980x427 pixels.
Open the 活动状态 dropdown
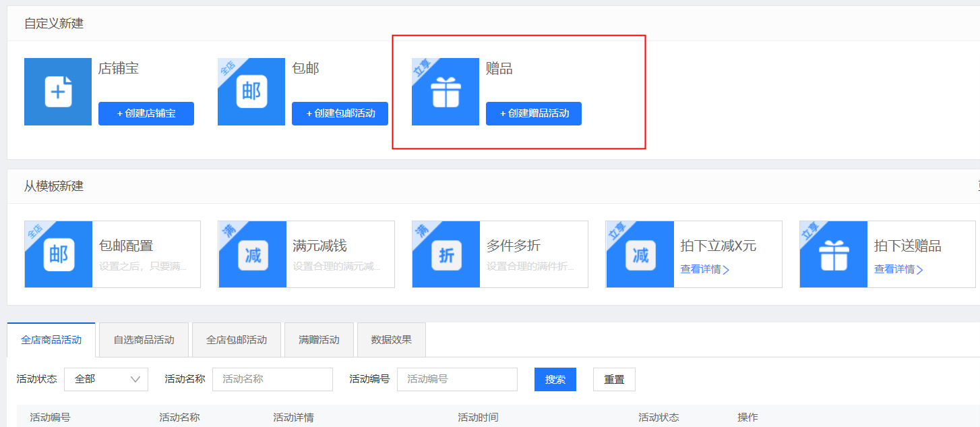[x=106, y=379]
